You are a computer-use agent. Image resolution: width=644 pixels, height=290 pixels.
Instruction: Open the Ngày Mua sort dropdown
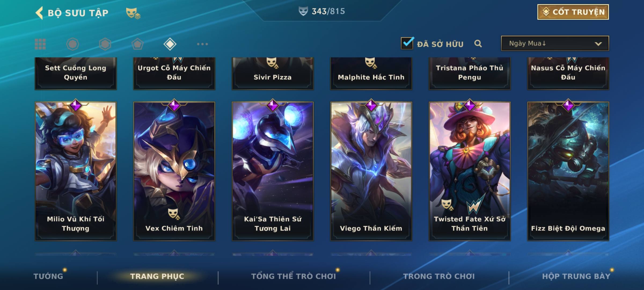coord(555,43)
